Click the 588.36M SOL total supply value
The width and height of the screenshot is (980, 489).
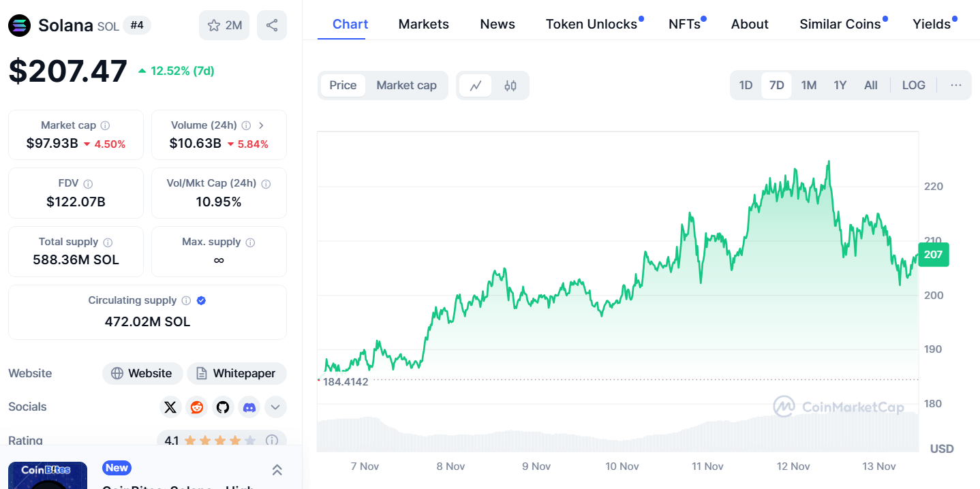76,260
